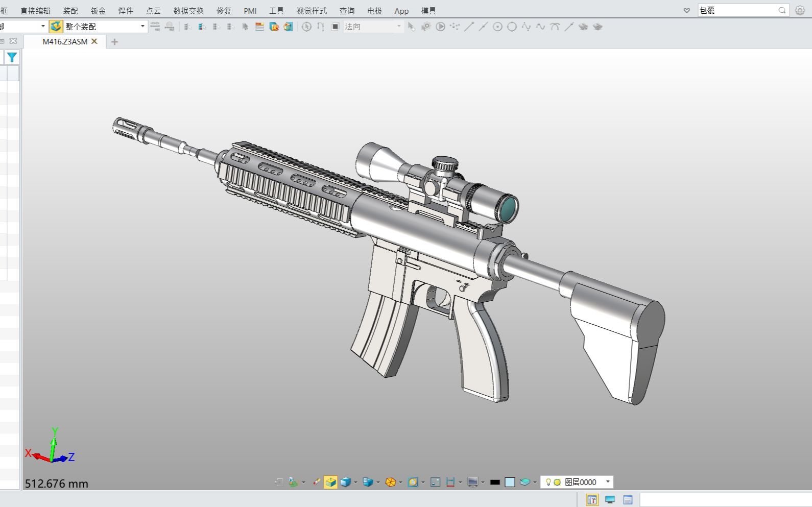This screenshot has height=507, width=812.
Task: Expand the ribbon options chevron near search
Action: click(687, 10)
